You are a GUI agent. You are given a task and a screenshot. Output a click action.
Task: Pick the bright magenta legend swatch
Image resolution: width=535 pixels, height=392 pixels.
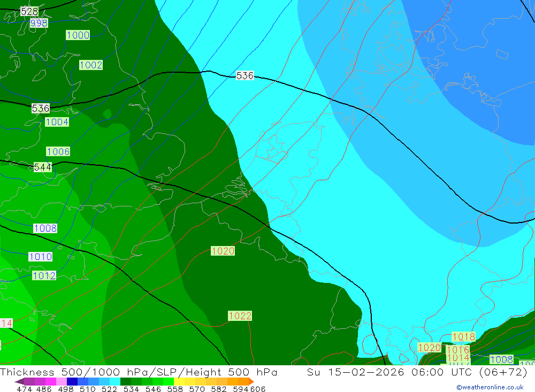coord(50,381)
